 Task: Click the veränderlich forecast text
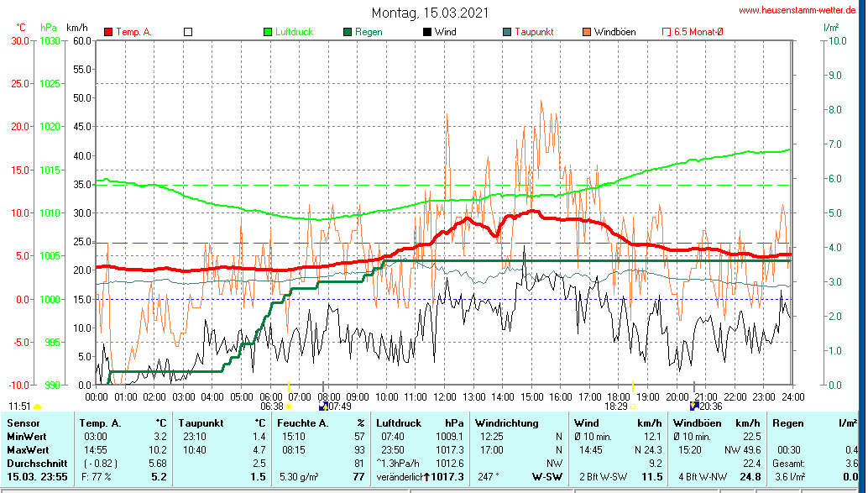click(400, 477)
